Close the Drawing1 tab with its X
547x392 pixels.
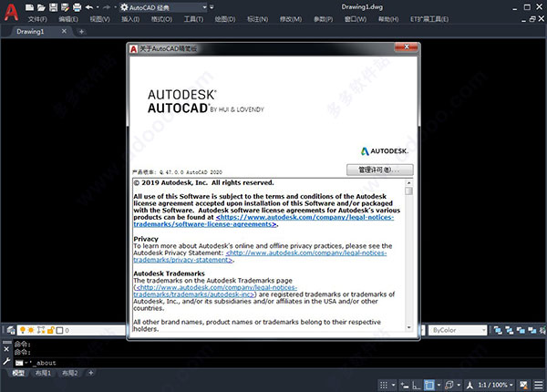point(64,31)
